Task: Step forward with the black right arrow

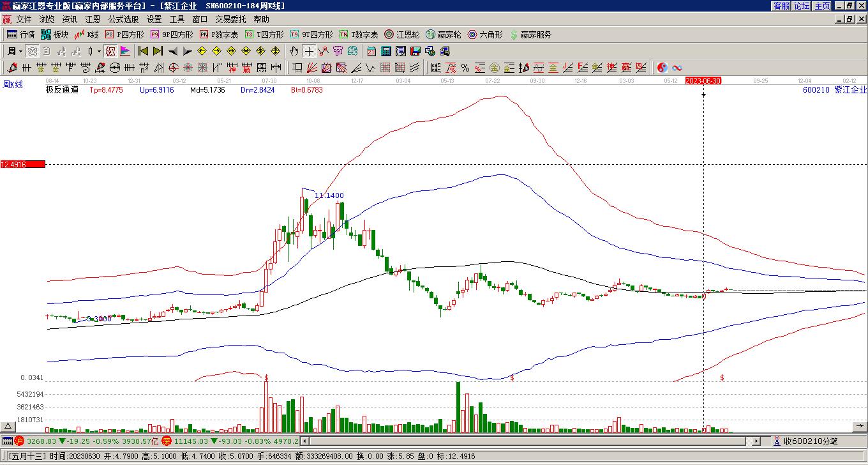Action: [187, 51]
